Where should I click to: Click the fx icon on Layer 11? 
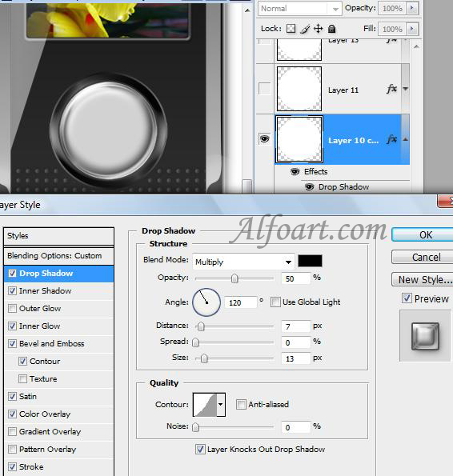[391, 89]
